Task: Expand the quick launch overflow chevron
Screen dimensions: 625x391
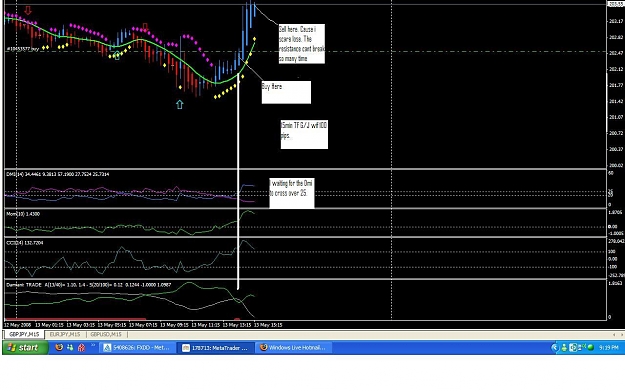Action: [x=93, y=346]
